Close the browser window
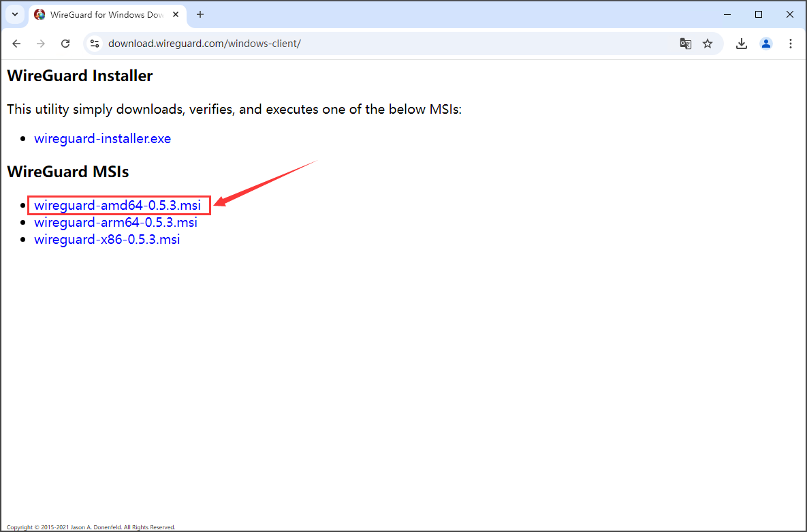The height and width of the screenshot is (532, 807). tap(790, 14)
